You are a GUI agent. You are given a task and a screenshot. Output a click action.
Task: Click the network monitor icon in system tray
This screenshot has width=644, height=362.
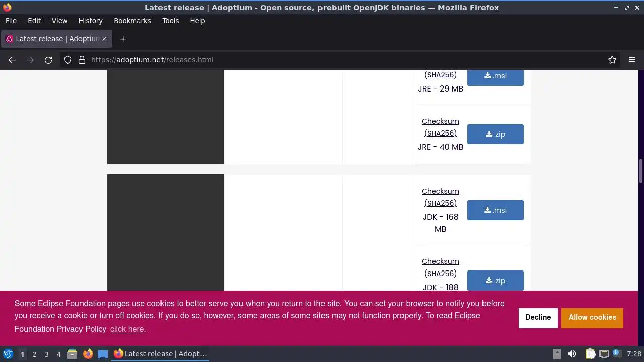(604, 354)
